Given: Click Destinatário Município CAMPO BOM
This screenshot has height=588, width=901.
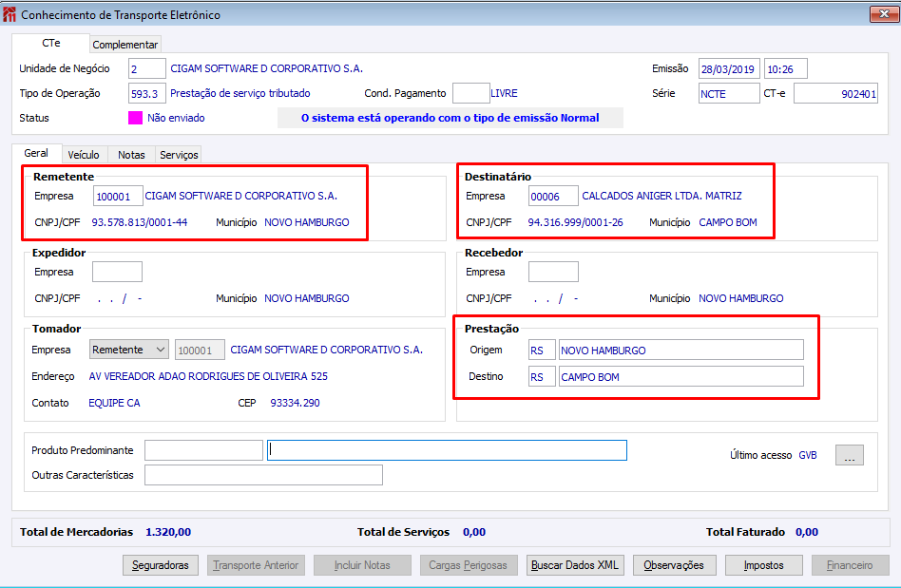Looking at the screenshot, I should coord(727,222).
